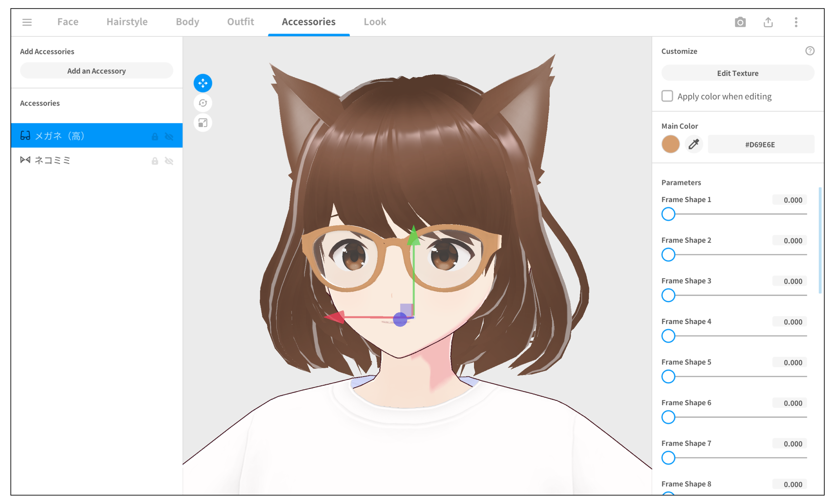Open the Look tab
Image resolution: width=835 pixels, height=504 pixels.
click(x=375, y=22)
